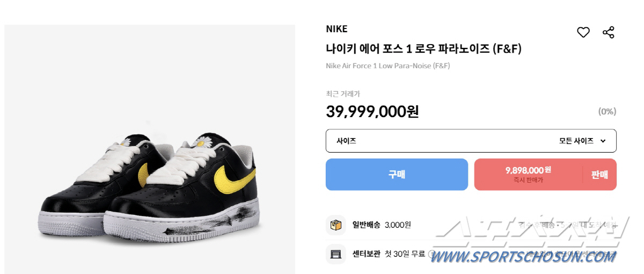Image resolution: width=644 pixels, height=274 pixels.
Task: Click the chevron next to 모든 사이즈
Action: (x=603, y=141)
